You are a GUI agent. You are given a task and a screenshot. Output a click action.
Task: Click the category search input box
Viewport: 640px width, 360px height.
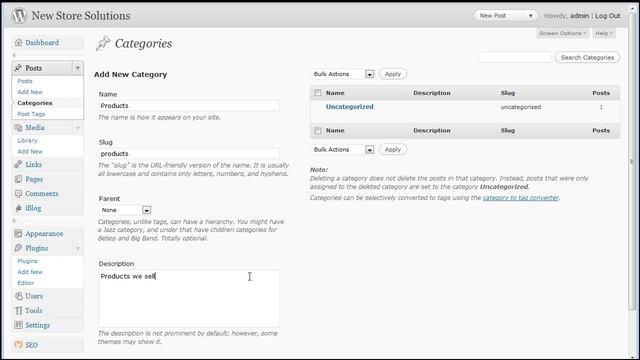pyautogui.click(x=516, y=58)
